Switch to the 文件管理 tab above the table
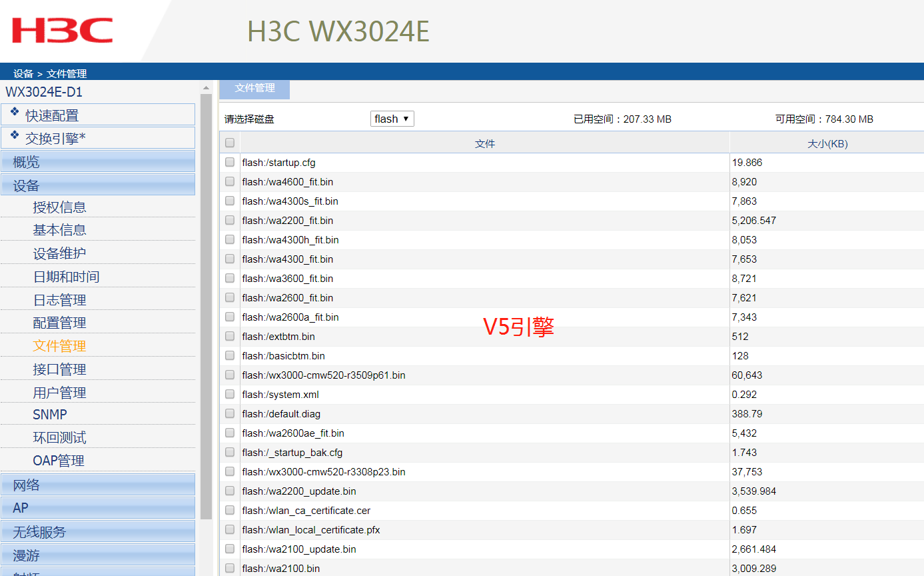The width and height of the screenshot is (924, 576). 254,89
